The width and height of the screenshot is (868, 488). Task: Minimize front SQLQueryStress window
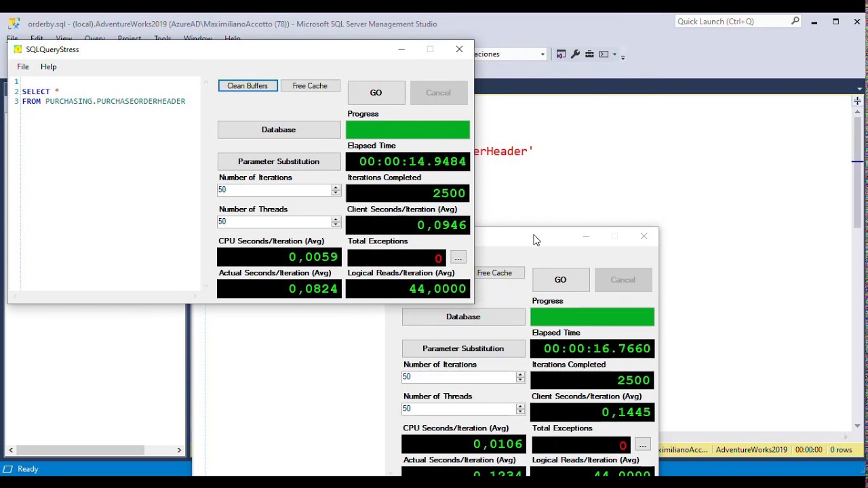coord(401,49)
